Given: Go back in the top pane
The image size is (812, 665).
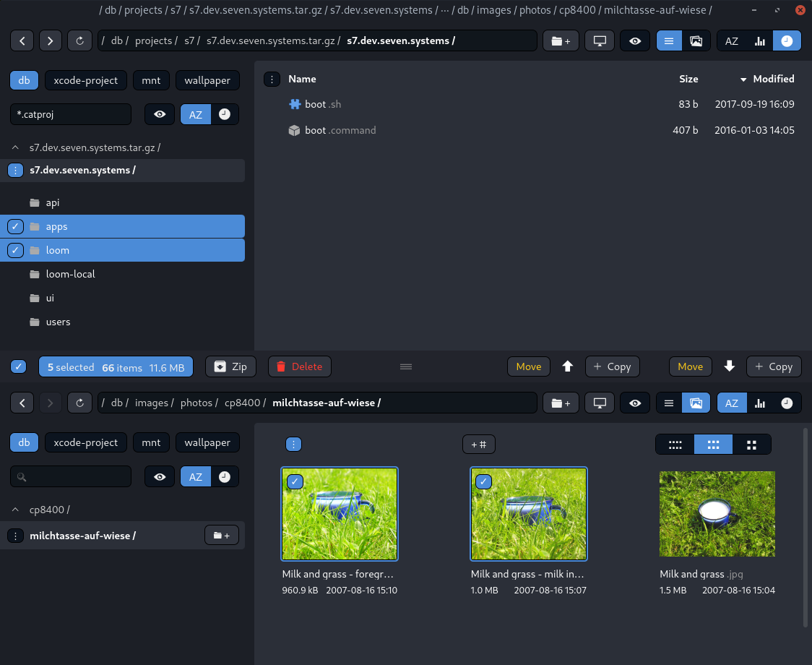Looking at the screenshot, I should click(22, 41).
